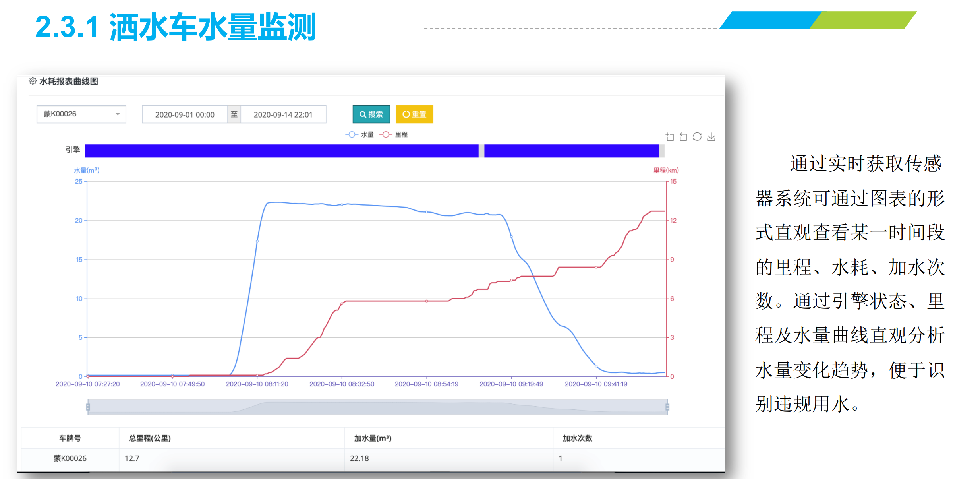Image resolution: width=980 pixels, height=479 pixels.
Task: Click the left handle of zoom slider
Action: pos(88,407)
